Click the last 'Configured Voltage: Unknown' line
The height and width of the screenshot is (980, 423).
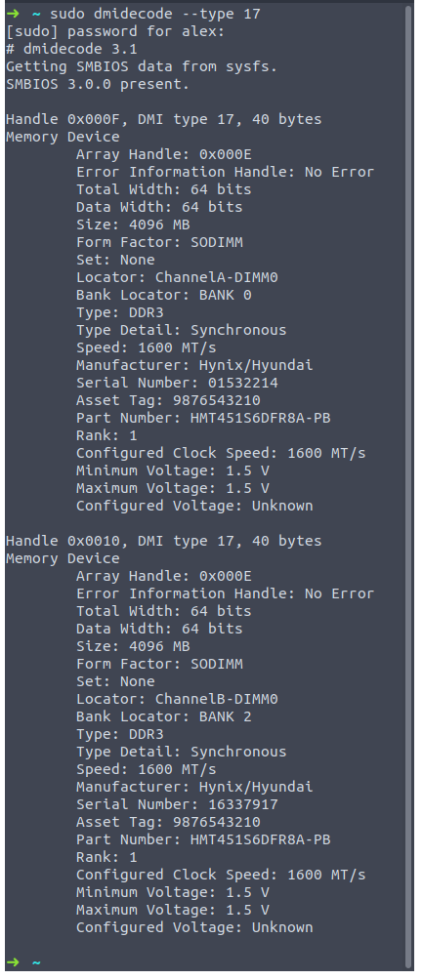click(x=194, y=927)
